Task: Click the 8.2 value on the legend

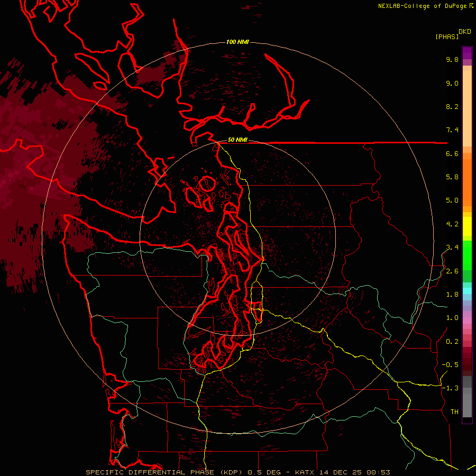Action: coord(452,106)
